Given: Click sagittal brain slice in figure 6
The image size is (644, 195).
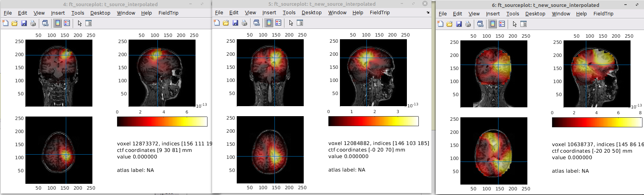Looking at the screenshot, I should pyautogui.click(x=597, y=74).
